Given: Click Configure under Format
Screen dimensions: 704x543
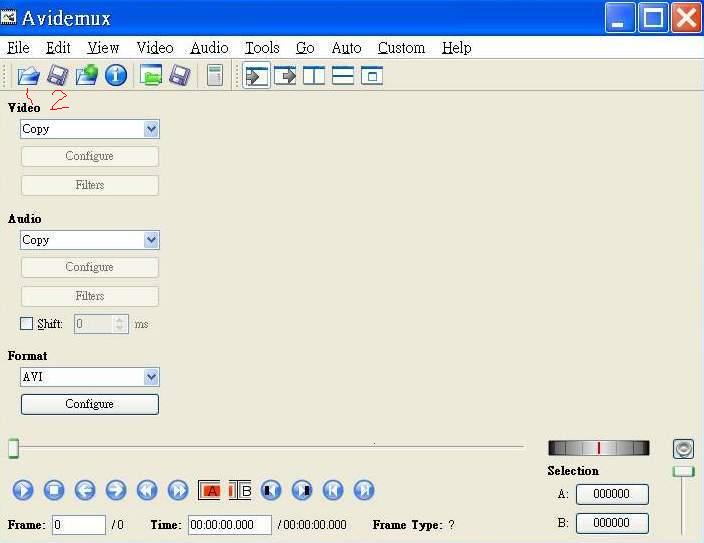Looking at the screenshot, I should (x=90, y=404).
